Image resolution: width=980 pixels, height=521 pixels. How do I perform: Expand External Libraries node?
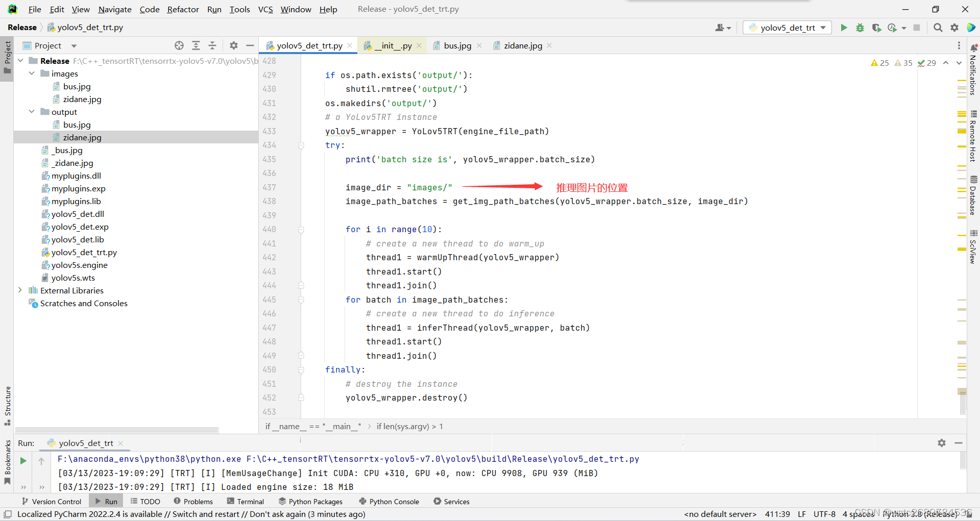click(20, 290)
